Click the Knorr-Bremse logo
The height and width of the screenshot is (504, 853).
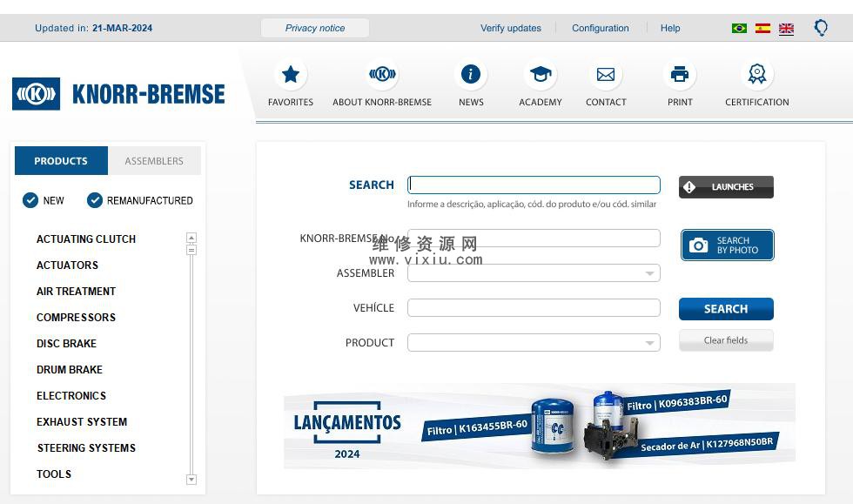118,94
